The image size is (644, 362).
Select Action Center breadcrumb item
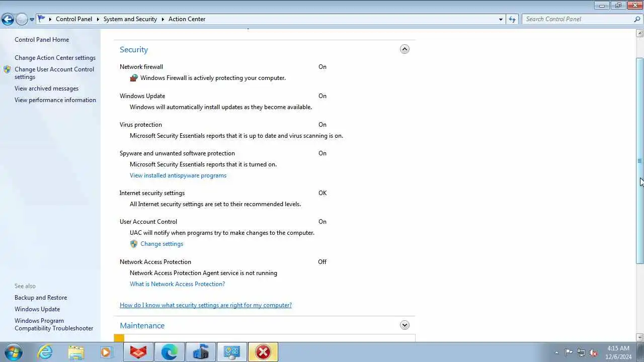pyautogui.click(x=187, y=19)
